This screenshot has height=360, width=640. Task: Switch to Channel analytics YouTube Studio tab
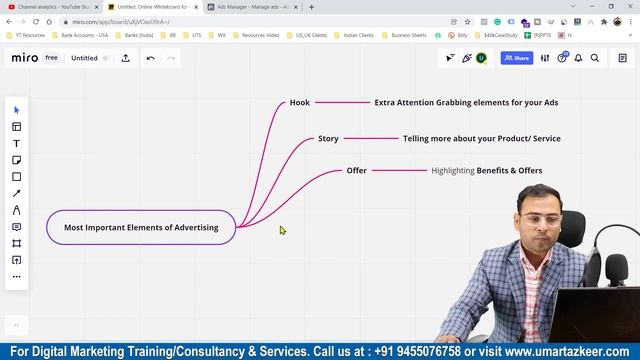click(53, 7)
